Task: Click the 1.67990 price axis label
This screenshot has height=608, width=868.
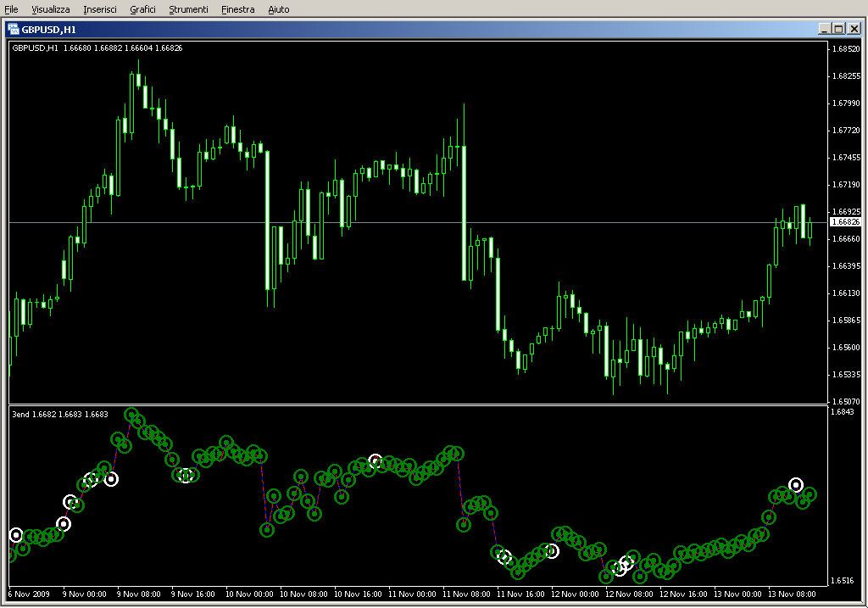Action: [x=847, y=103]
